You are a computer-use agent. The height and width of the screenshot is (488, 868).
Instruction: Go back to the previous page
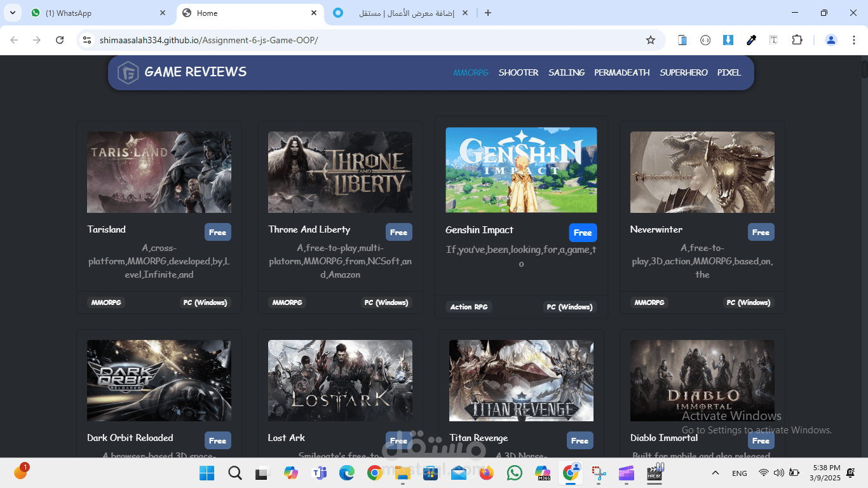[14, 40]
